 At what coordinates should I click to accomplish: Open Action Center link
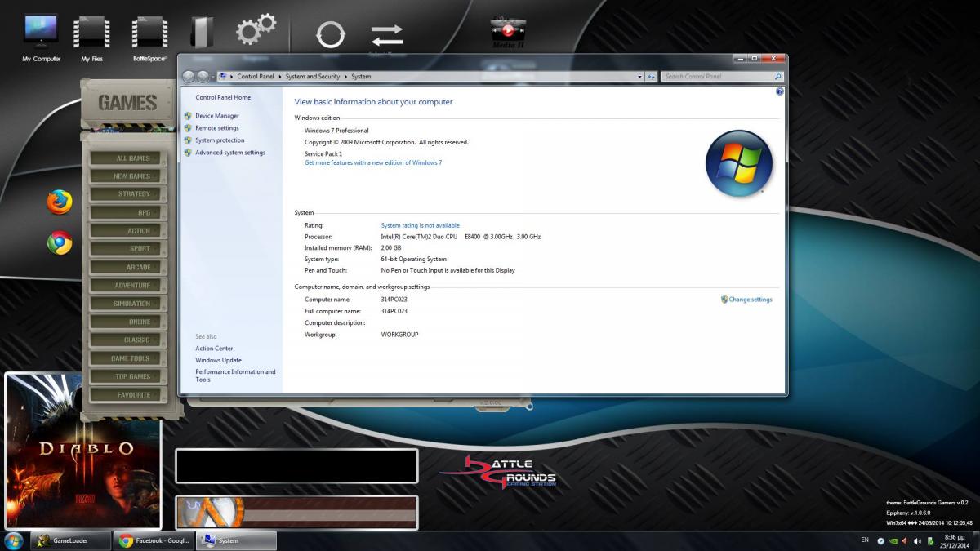[214, 349]
